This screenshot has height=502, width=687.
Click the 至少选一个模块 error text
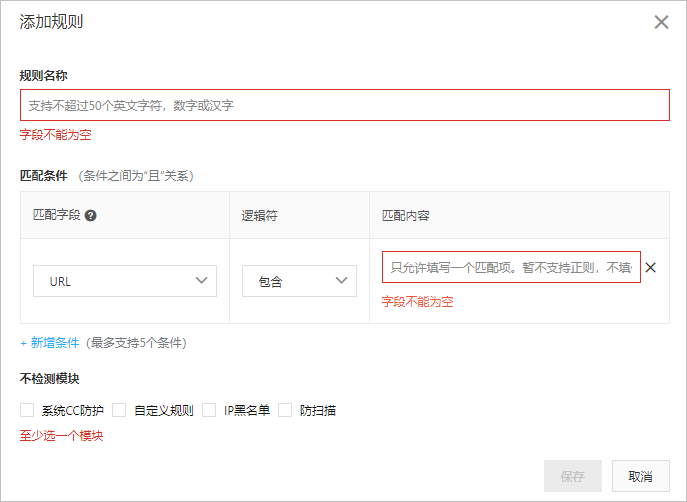[x=61, y=435]
